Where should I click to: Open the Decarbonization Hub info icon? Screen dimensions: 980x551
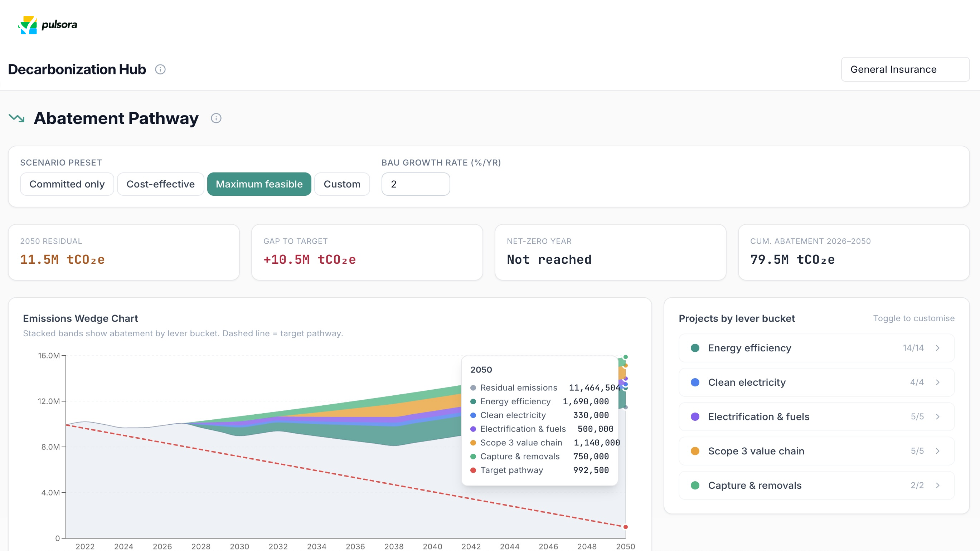(160, 69)
